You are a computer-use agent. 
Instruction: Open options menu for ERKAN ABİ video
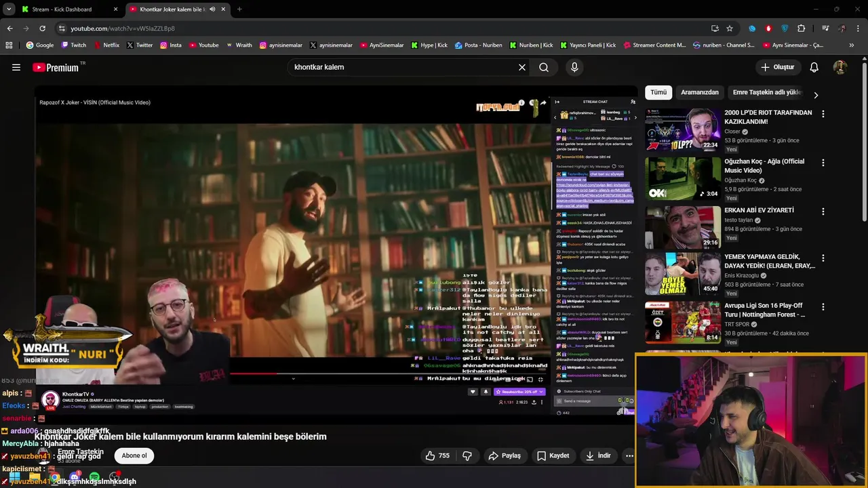(x=823, y=211)
